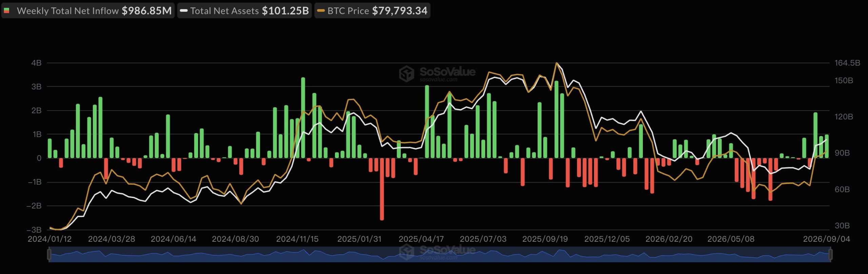Click the $986.85M inflow value
Image resolution: width=868 pixels, height=274 pixels.
147,11
